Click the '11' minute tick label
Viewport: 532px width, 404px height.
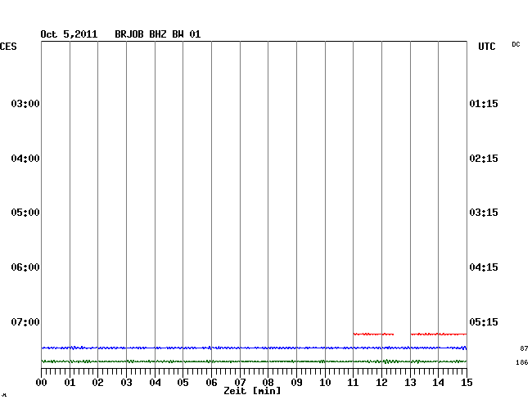coord(354,383)
